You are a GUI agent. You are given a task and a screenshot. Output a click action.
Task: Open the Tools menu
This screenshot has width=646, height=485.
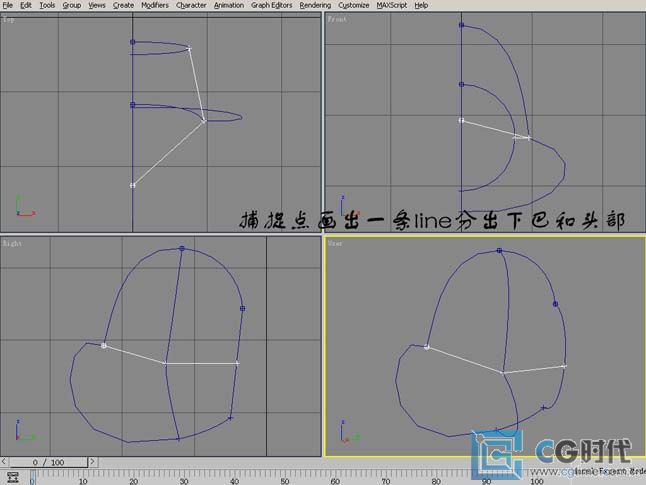(x=47, y=5)
